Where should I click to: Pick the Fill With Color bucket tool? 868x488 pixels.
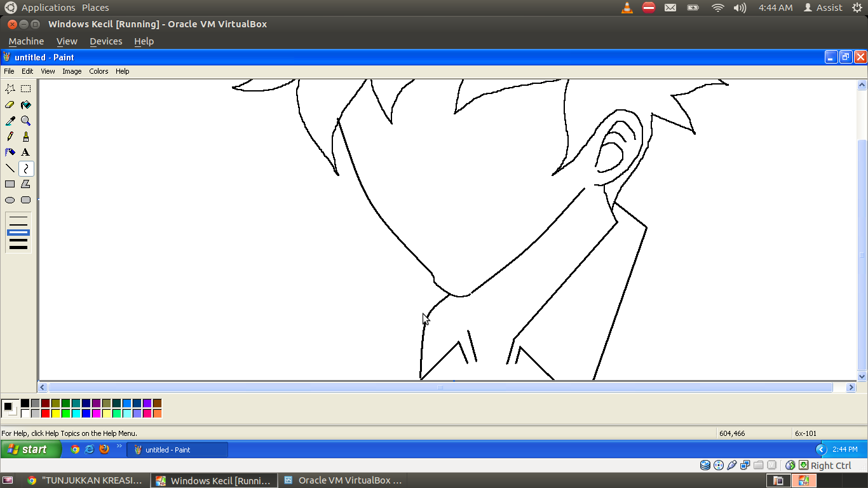click(26, 105)
